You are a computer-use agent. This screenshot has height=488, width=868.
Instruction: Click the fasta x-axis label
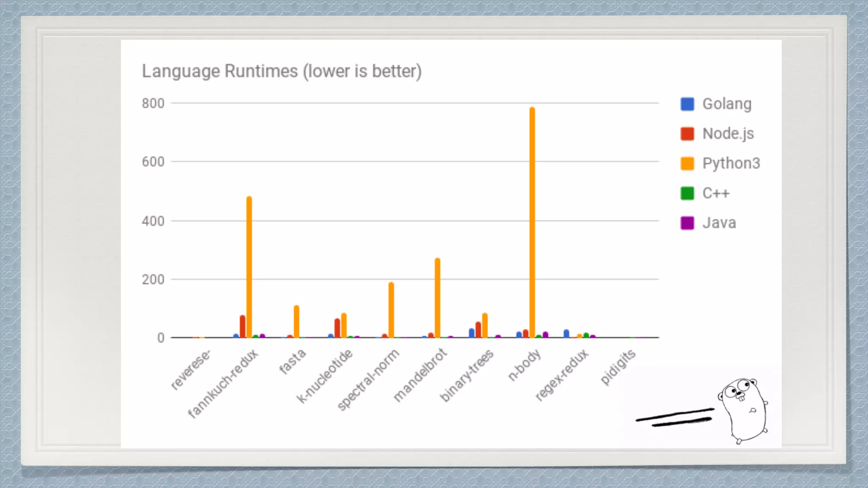(x=292, y=362)
